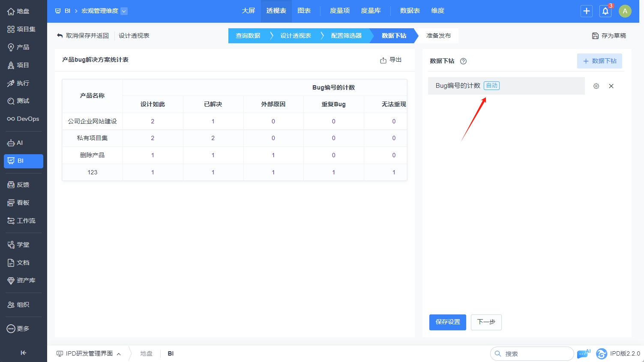The width and height of the screenshot is (644, 362).
Task: Select Bug编号的计数 drill-down row
Action: click(x=506, y=86)
